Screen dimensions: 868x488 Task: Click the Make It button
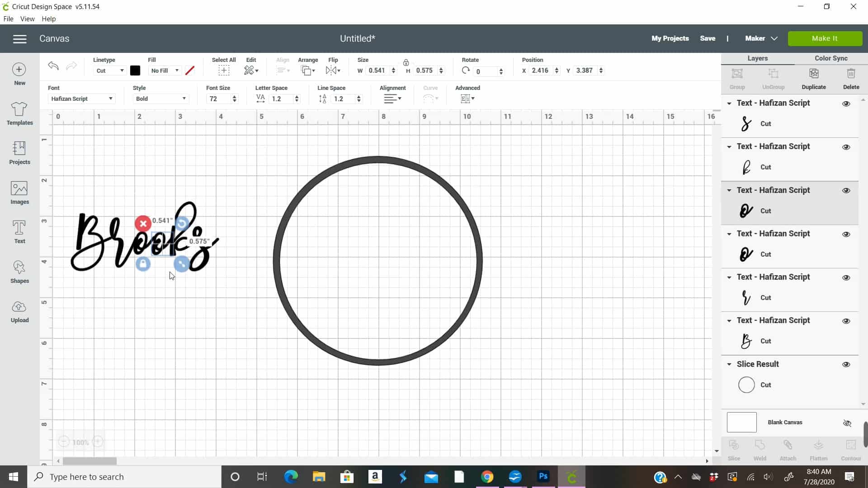click(825, 38)
